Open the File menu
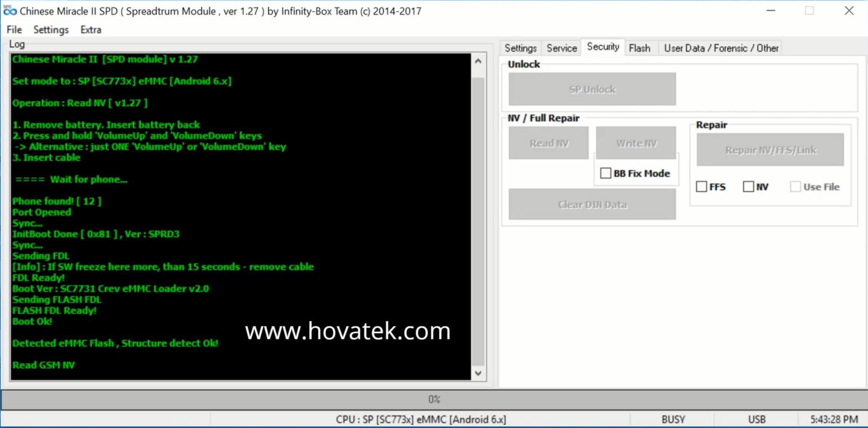This screenshot has height=428, width=868. pos(14,30)
